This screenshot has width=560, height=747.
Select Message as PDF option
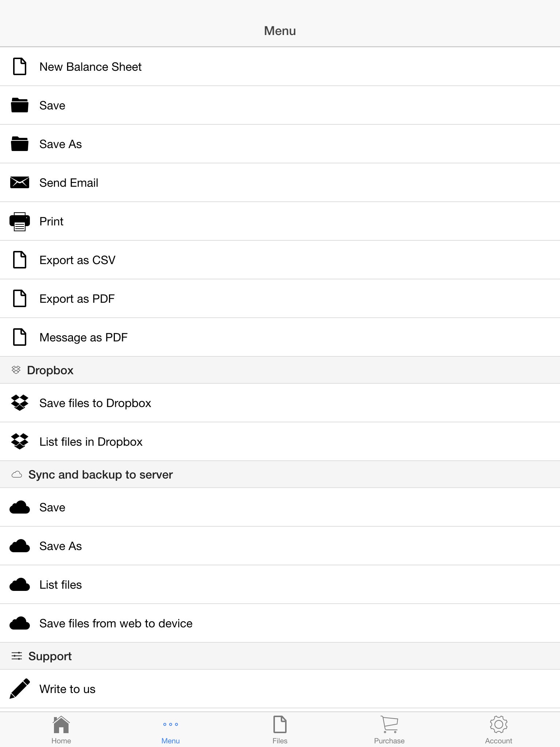coord(280,337)
